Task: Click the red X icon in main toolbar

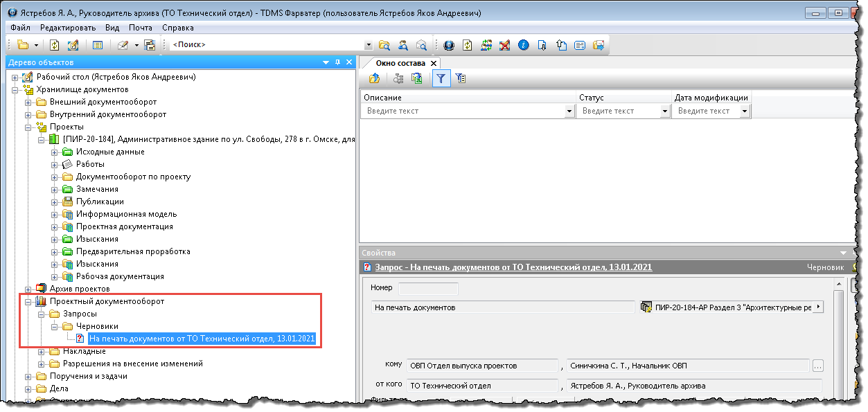Action: point(505,45)
